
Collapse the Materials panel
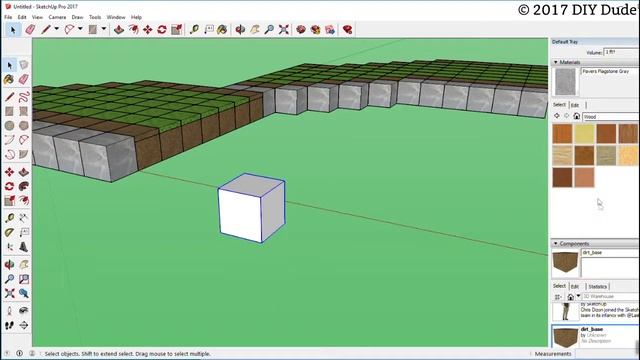(x=556, y=62)
